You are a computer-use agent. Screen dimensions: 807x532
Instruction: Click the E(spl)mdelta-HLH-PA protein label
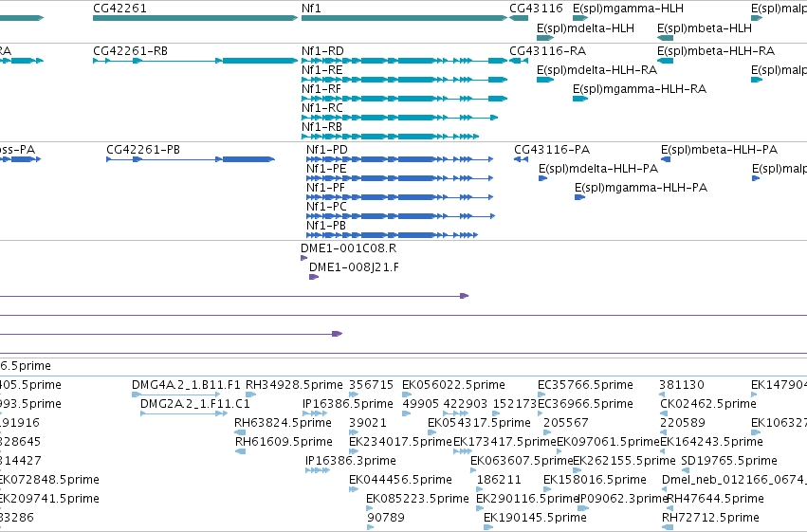point(598,169)
